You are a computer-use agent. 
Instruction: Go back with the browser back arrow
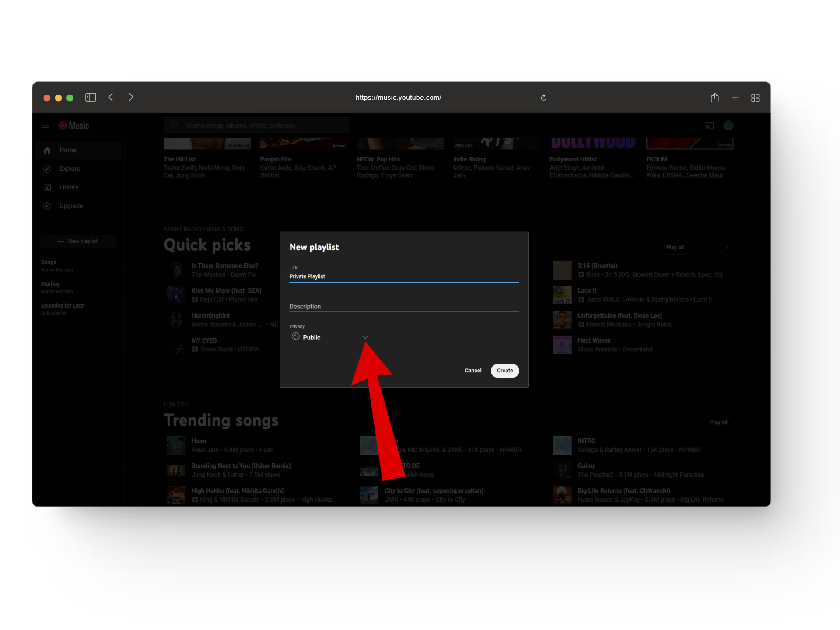pyautogui.click(x=111, y=97)
